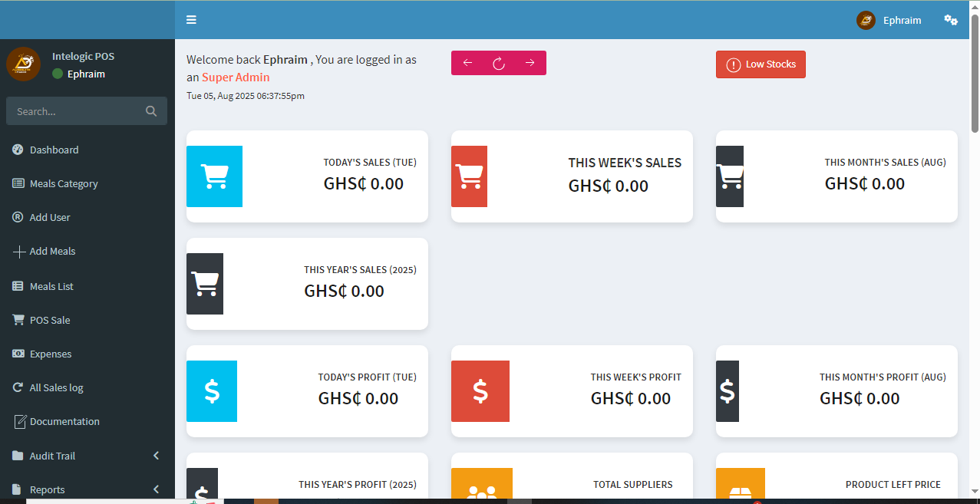Click the THIS WEEK'S PROFIT label
980x504 pixels.
pyautogui.click(x=636, y=377)
